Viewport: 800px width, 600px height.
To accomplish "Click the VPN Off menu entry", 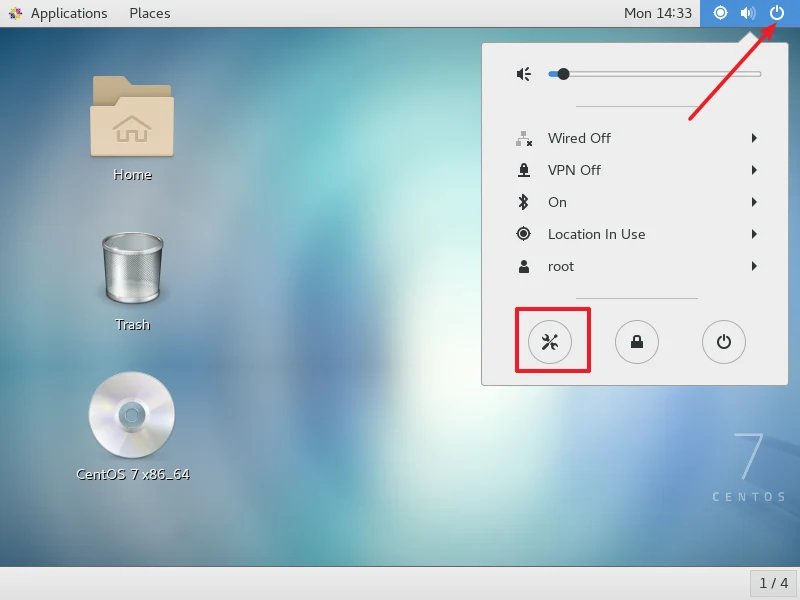I will 635,170.
